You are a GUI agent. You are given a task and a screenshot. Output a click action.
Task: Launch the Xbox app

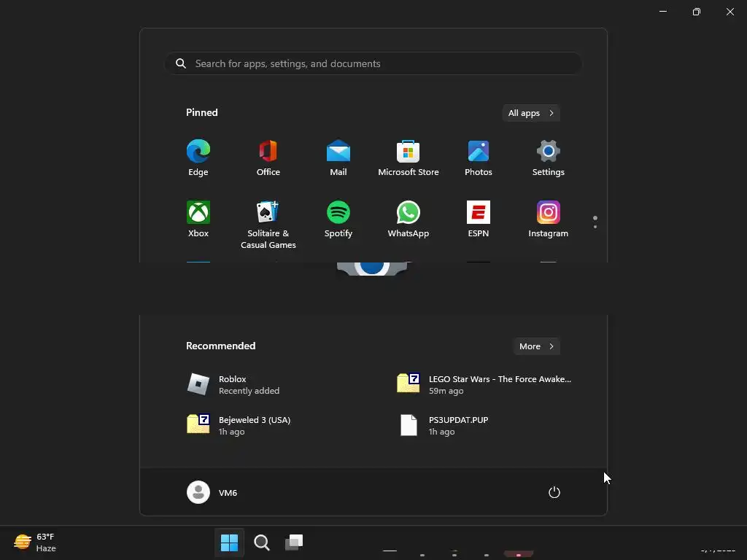pyautogui.click(x=198, y=219)
